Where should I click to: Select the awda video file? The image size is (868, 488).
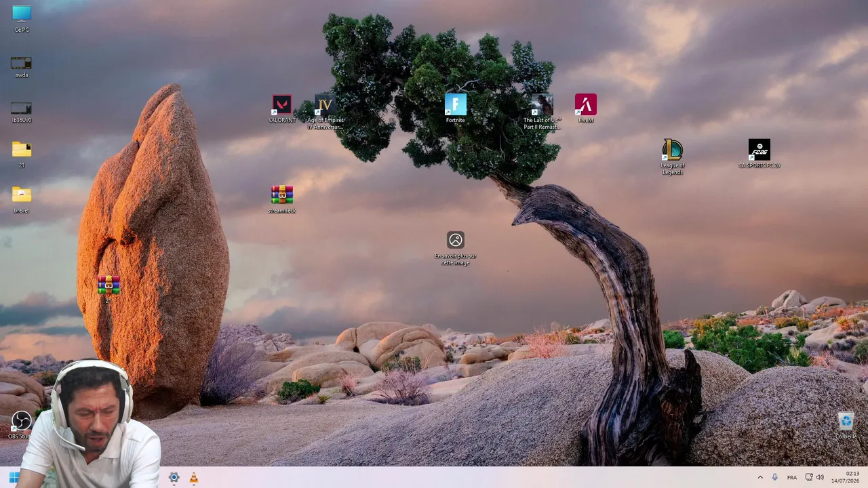click(21, 64)
